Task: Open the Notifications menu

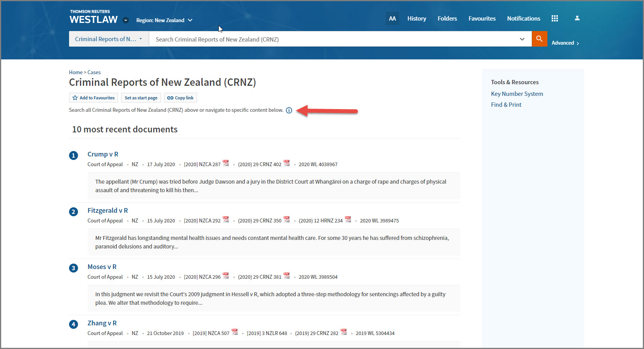Action: [x=524, y=18]
